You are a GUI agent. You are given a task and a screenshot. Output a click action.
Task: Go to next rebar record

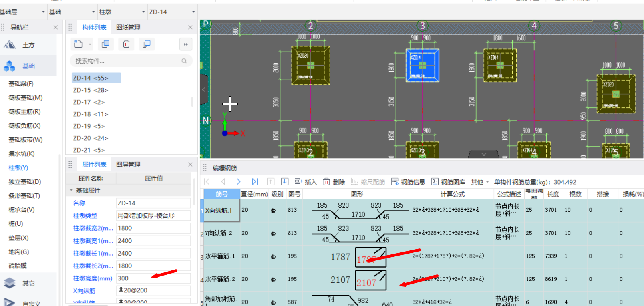pyautogui.click(x=238, y=182)
